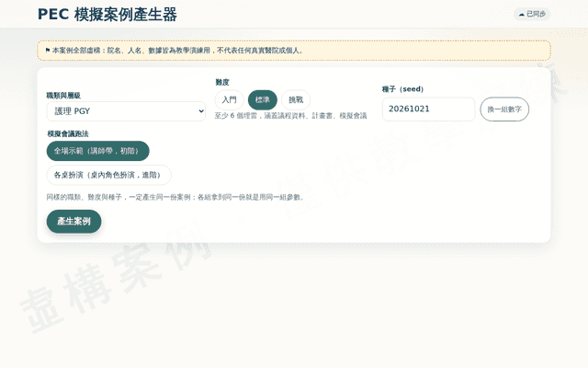Click the notice text starting 本案例全部虛構
588x368 pixels.
coord(177,51)
